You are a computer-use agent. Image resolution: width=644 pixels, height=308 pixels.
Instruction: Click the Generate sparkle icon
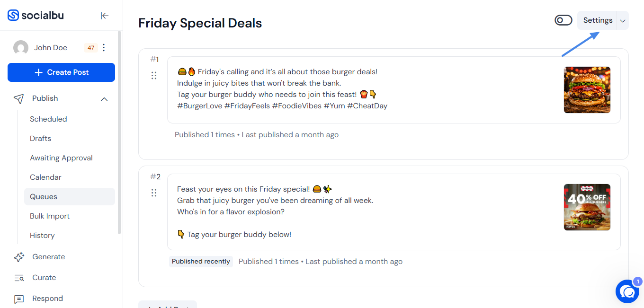(x=19, y=257)
